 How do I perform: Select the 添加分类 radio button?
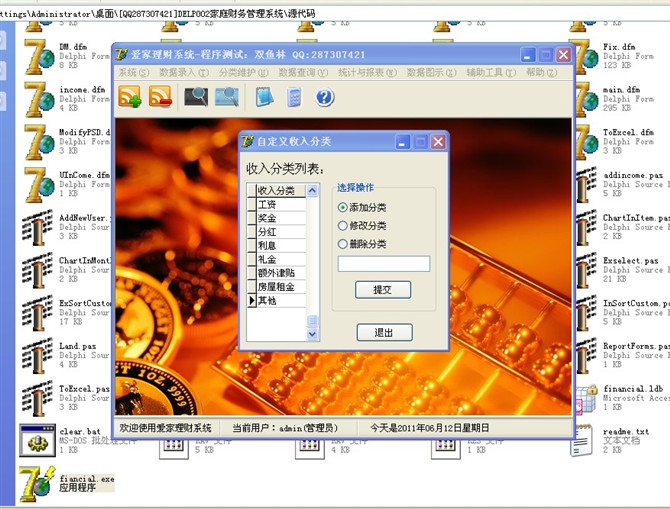343,207
